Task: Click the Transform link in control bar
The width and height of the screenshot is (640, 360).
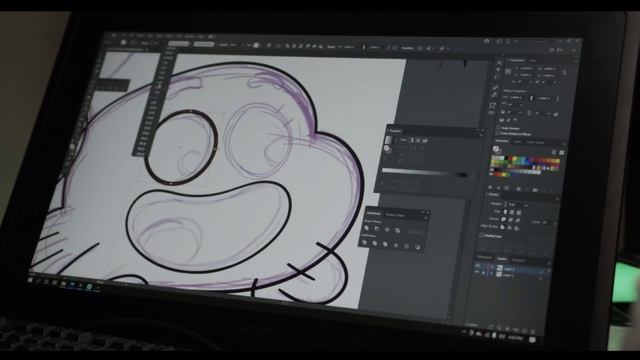Action: [407, 48]
